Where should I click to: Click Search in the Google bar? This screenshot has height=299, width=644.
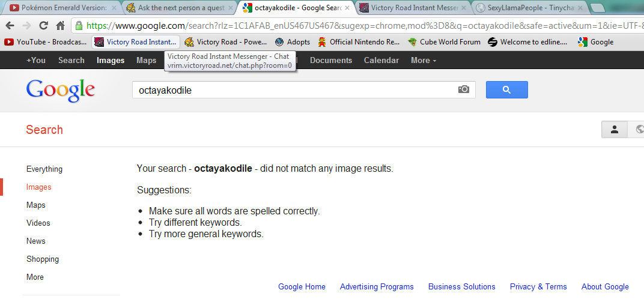pyautogui.click(x=71, y=61)
